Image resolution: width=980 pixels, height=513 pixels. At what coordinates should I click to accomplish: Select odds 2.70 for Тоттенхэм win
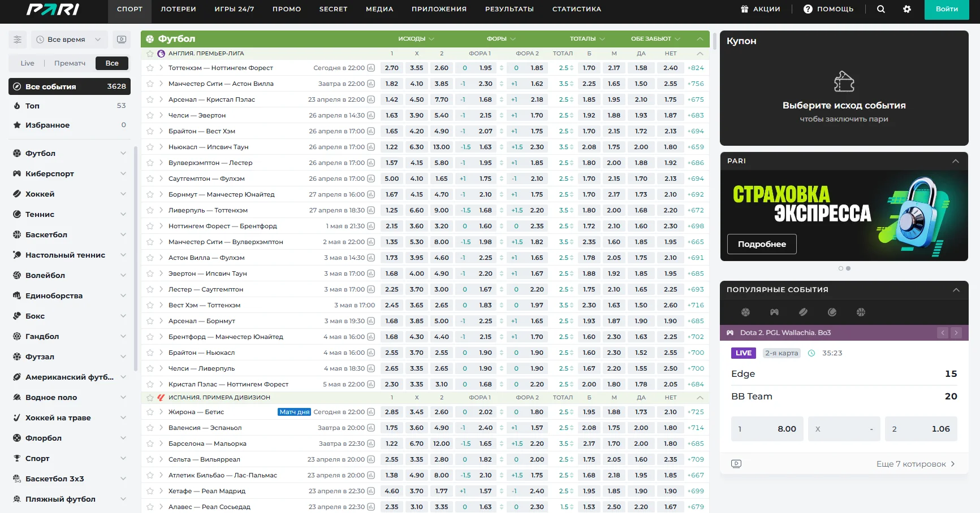pyautogui.click(x=391, y=68)
